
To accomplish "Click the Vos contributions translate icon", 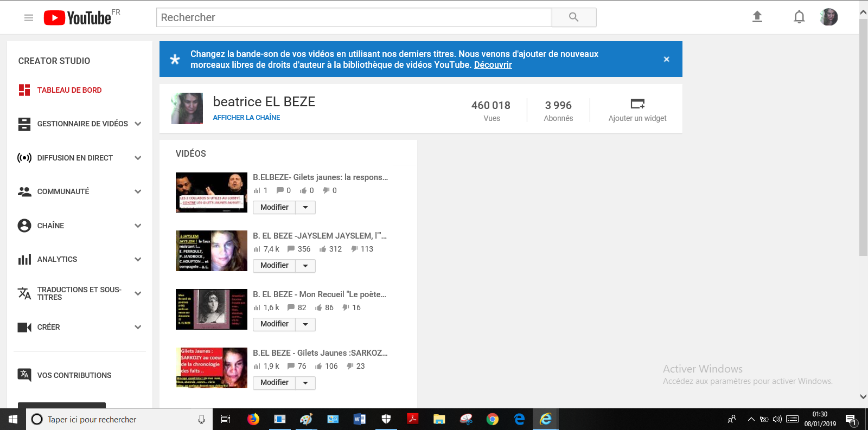I will click(24, 375).
